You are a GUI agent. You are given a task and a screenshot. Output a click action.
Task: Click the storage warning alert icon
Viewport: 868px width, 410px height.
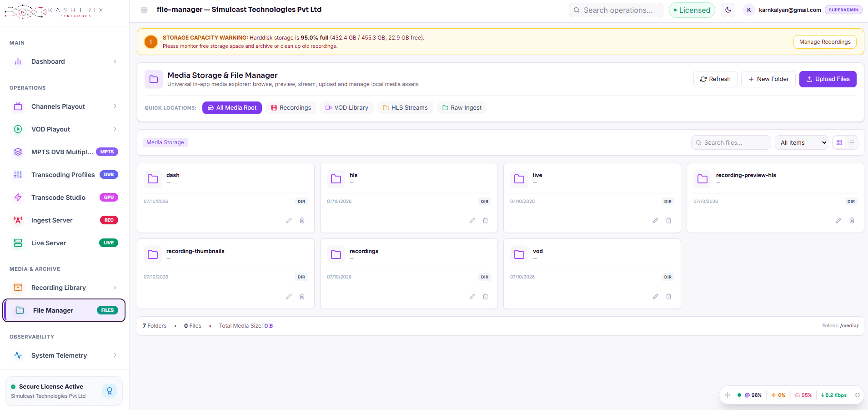[151, 41]
